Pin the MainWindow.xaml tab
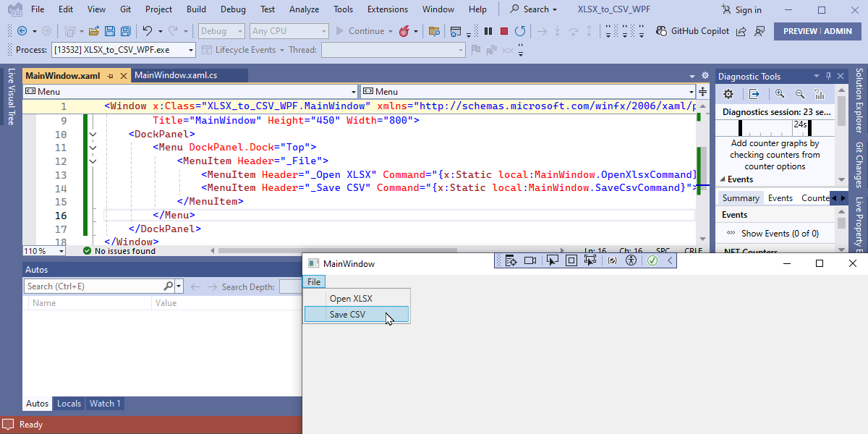Screen dimensions: 868x434 [x=111, y=76]
